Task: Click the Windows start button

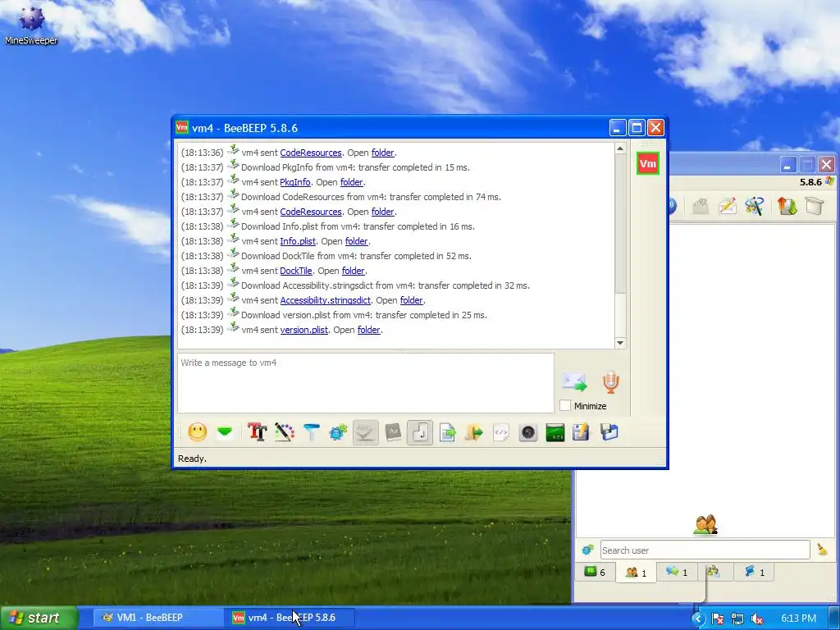Action: [39, 618]
